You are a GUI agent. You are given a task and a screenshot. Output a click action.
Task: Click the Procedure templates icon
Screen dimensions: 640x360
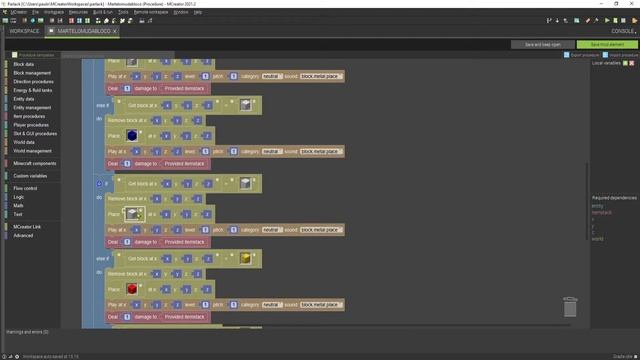tap(15, 55)
